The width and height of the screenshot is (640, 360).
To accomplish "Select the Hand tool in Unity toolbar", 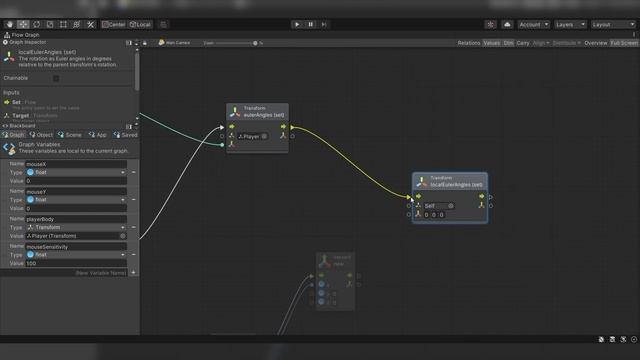I will [9, 24].
